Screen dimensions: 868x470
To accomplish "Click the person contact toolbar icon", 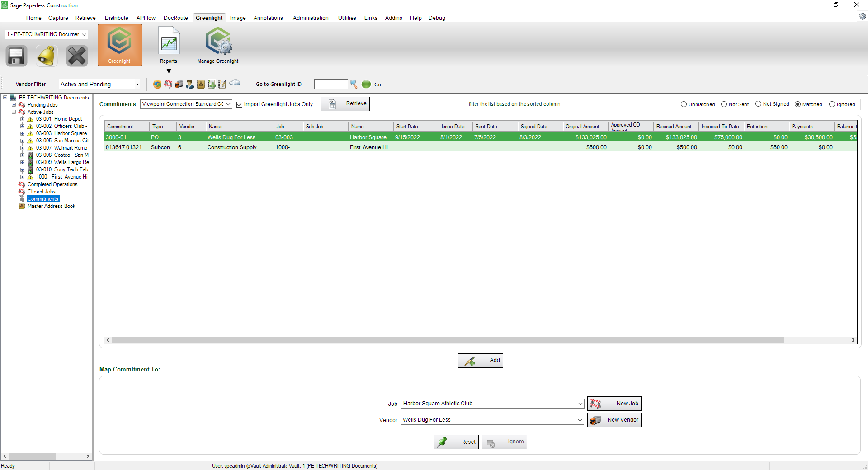I will pos(190,84).
